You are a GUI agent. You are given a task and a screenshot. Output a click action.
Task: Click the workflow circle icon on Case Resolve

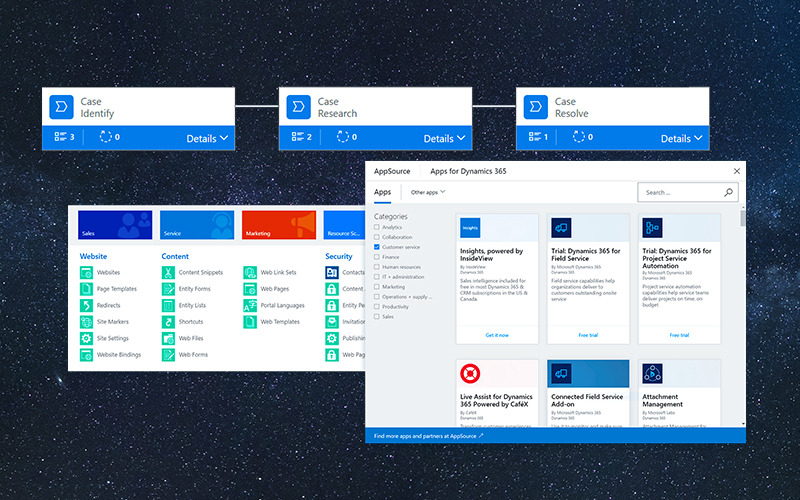click(x=579, y=137)
